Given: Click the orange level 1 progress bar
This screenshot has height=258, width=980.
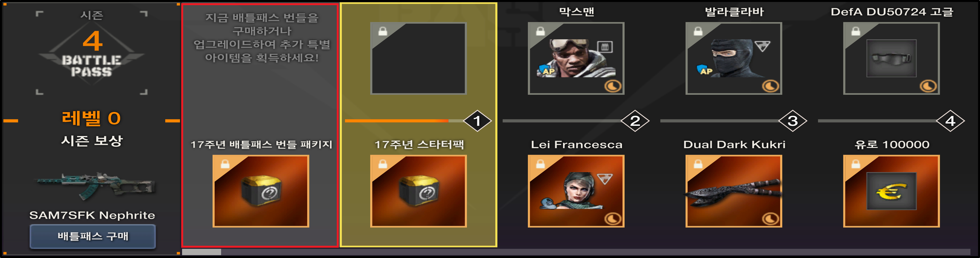Looking at the screenshot, I should (396, 121).
